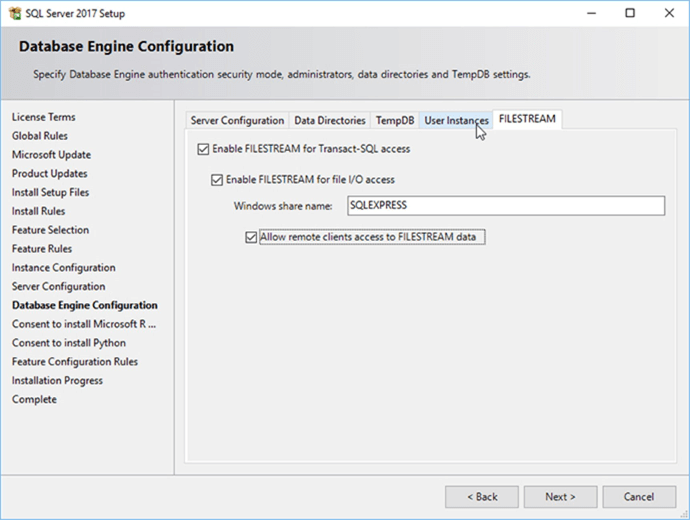The height and width of the screenshot is (520, 690).
Task: Maximize the setup window
Action: (629, 14)
